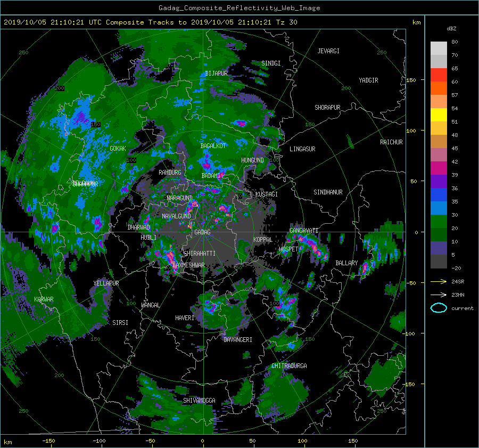Click the KUSTAGI city label
This screenshot has height=448, width=479.
click(267, 194)
